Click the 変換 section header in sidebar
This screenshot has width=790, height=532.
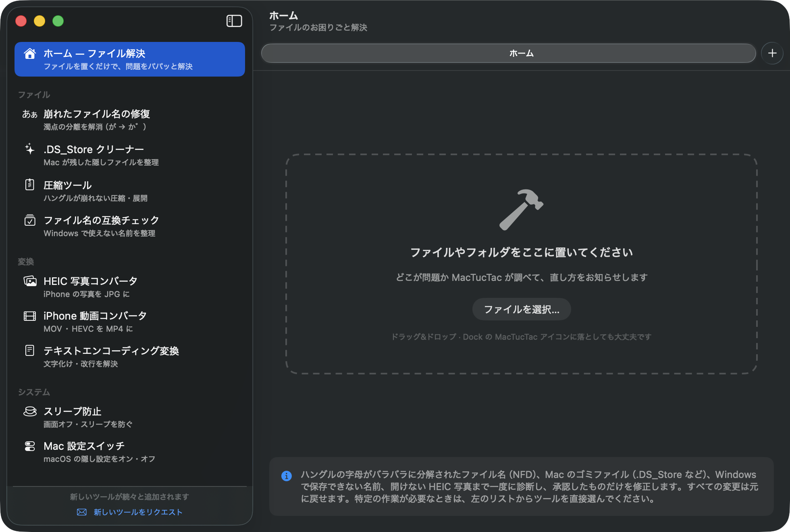click(x=26, y=262)
